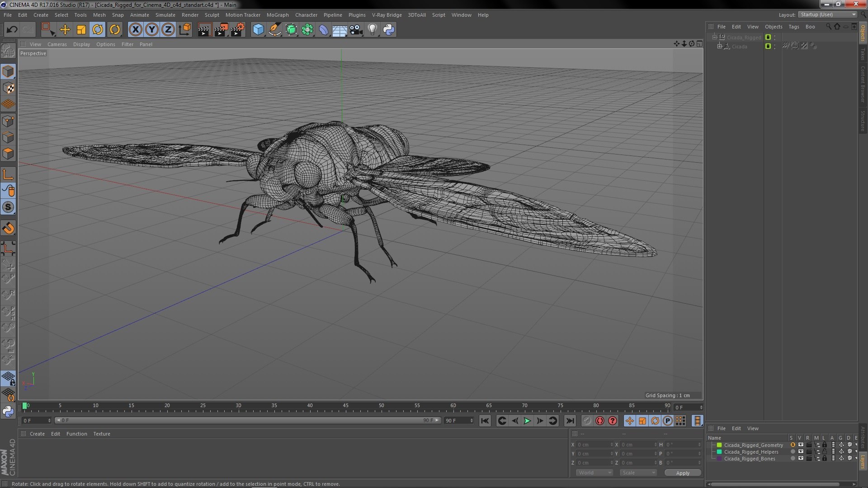868x488 pixels.
Task: Enable Polygons mode in left sidebar
Action: tap(8, 154)
